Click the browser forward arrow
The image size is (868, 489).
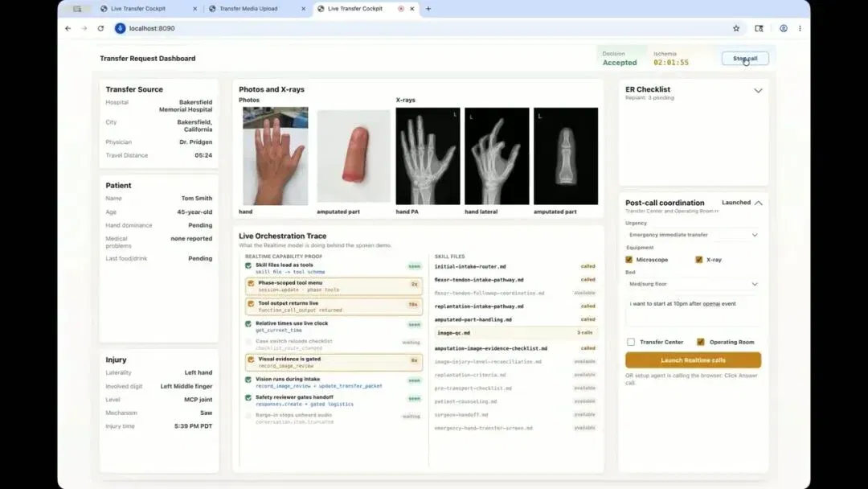(x=84, y=28)
